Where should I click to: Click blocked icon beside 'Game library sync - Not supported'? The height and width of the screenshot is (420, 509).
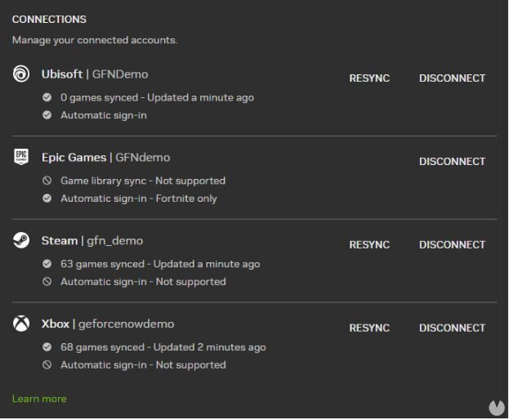47,181
